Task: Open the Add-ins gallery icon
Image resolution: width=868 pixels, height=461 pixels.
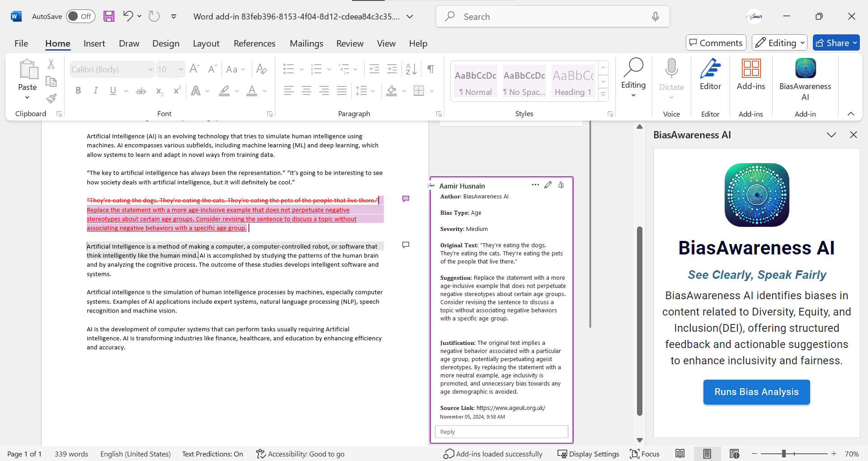Action: pyautogui.click(x=750, y=75)
